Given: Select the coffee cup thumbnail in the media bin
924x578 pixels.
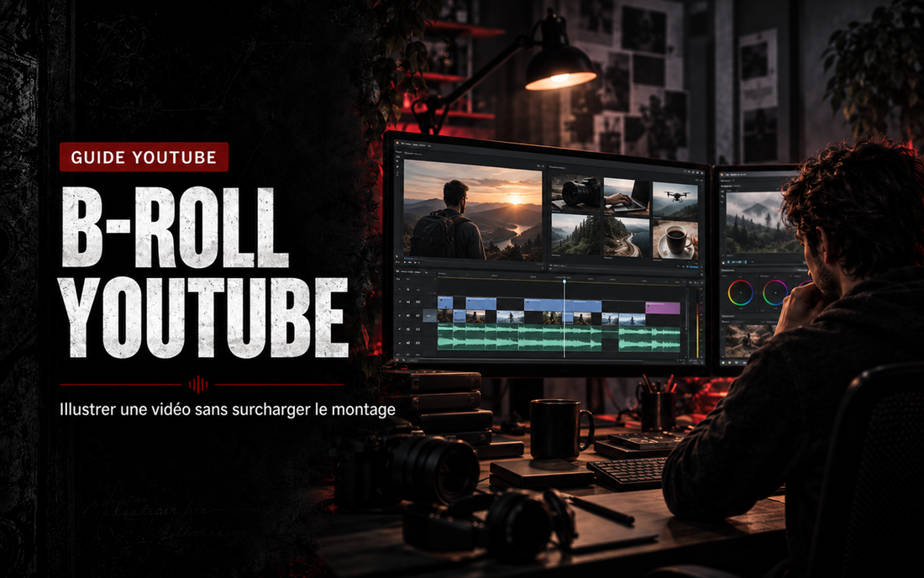Looking at the screenshot, I should [x=675, y=239].
